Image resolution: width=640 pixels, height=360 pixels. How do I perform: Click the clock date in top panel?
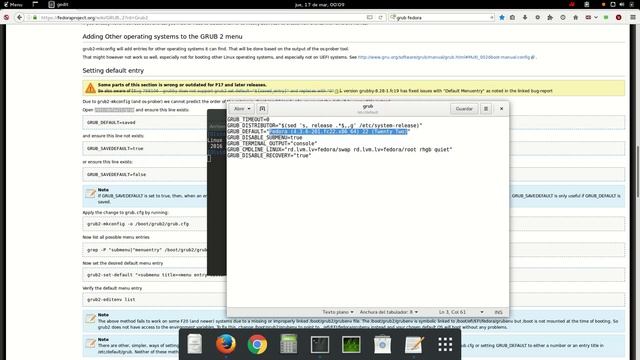320,4
